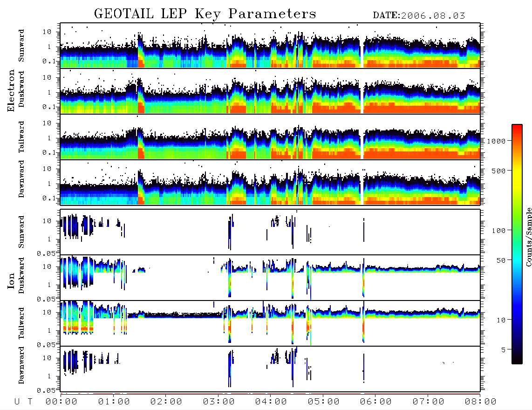Viewport: 532px width, 410px height.
Task: Click the "U T" time axis label
Action: pos(23,402)
